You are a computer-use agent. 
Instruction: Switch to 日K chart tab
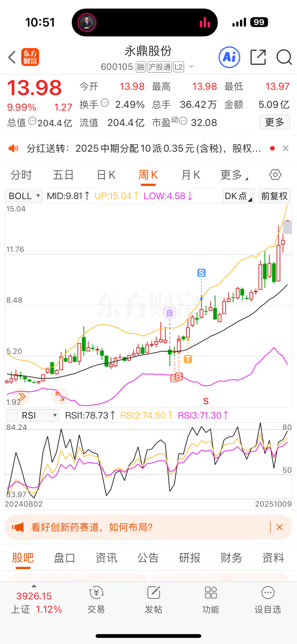(106, 175)
